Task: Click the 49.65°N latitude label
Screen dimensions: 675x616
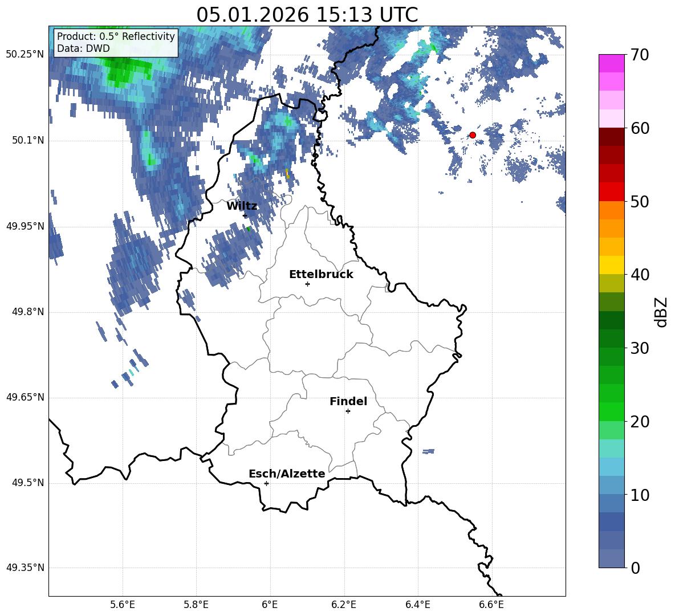Action: [x=25, y=397]
